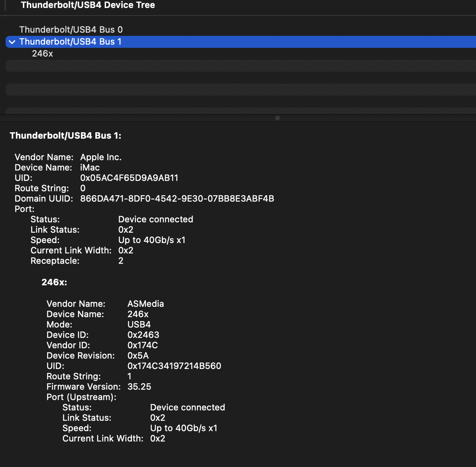Select Thunderbolt/USB4 Bus 1 row
Viewport: 476px width, 467px height.
point(241,42)
